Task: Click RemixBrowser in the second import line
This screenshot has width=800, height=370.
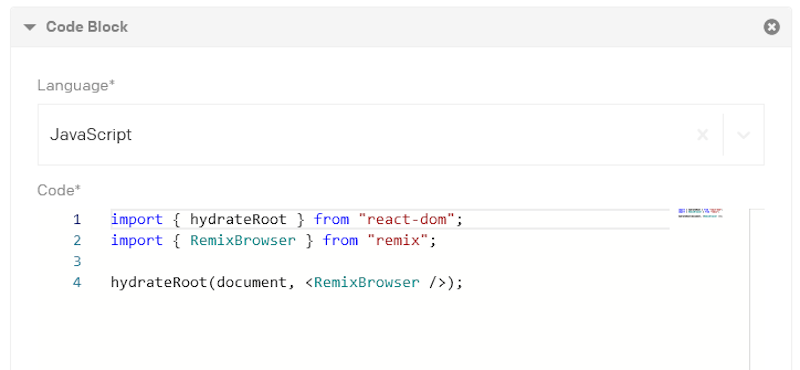Action: (243, 240)
